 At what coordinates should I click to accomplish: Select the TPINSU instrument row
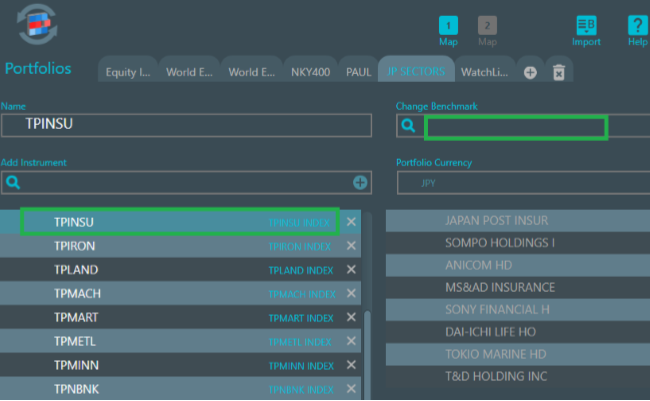point(180,222)
